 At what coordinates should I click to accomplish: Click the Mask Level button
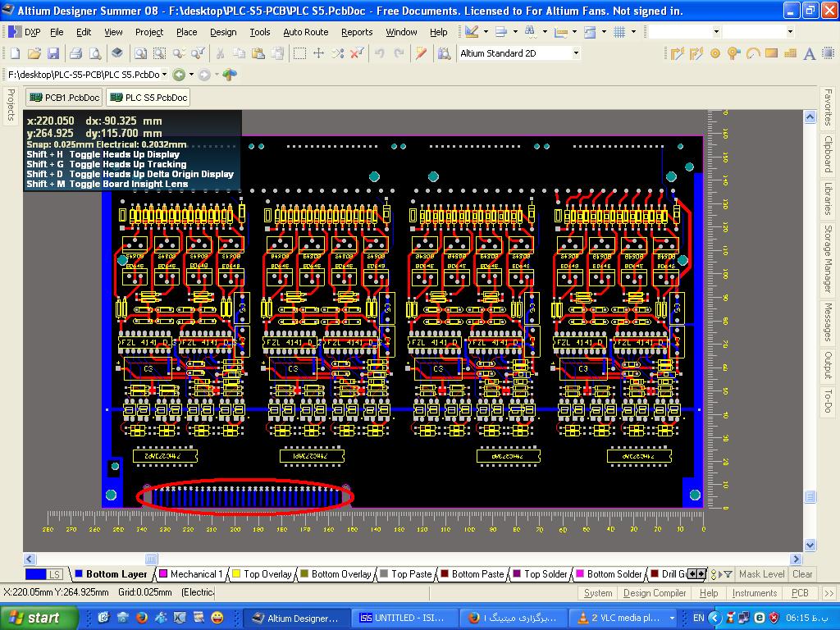[x=762, y=573]
